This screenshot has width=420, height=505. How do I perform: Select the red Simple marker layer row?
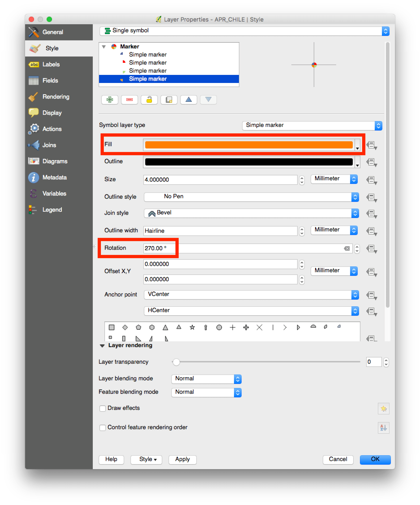pyautogui.click(x=169, y=63)
